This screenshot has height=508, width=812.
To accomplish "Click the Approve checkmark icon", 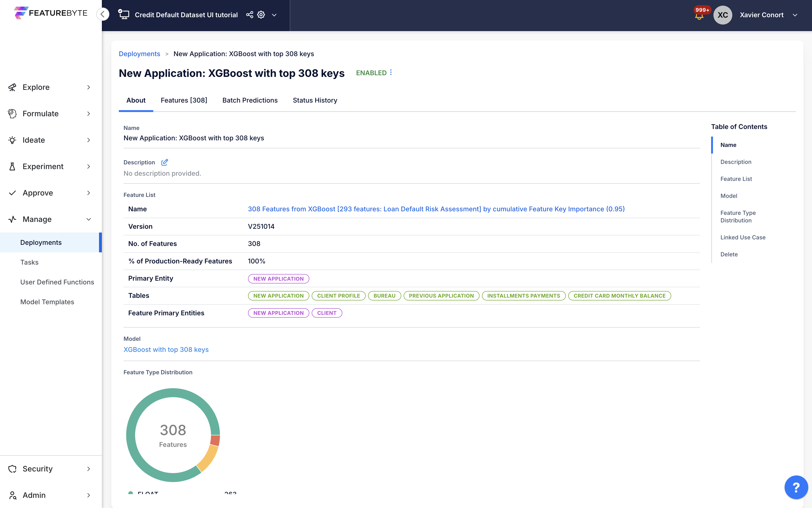I will [12, 192].
